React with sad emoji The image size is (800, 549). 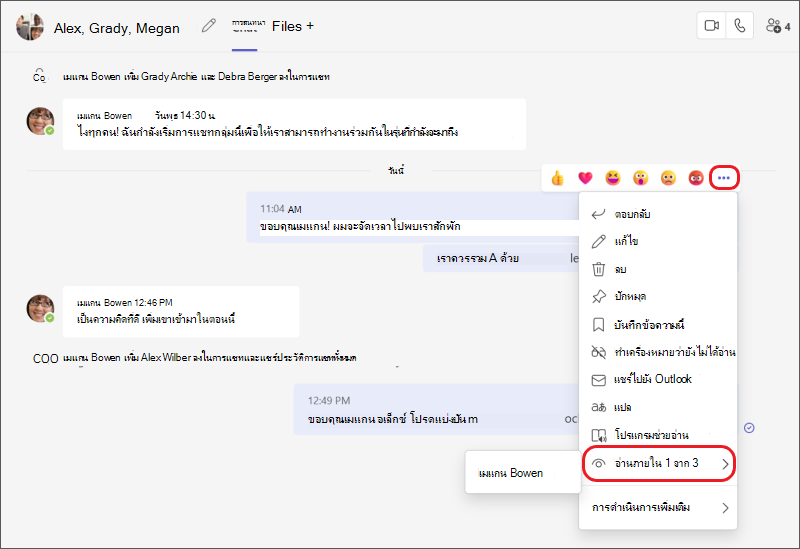pos(668,178)
